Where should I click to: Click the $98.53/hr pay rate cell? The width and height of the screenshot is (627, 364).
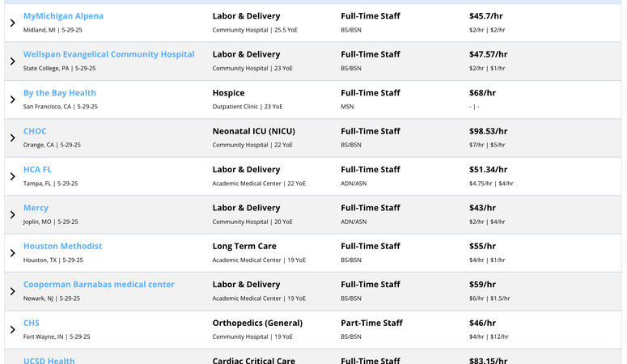(488, 131)
